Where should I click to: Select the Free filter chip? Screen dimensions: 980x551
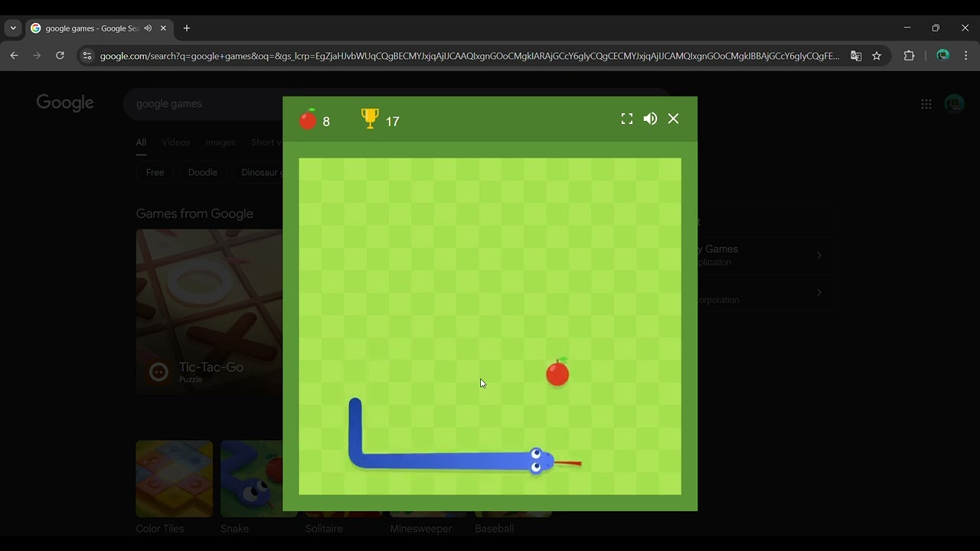coord(155,172)
